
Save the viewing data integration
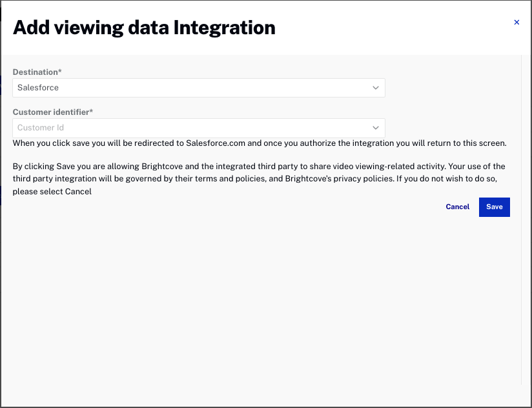point(494,207)
